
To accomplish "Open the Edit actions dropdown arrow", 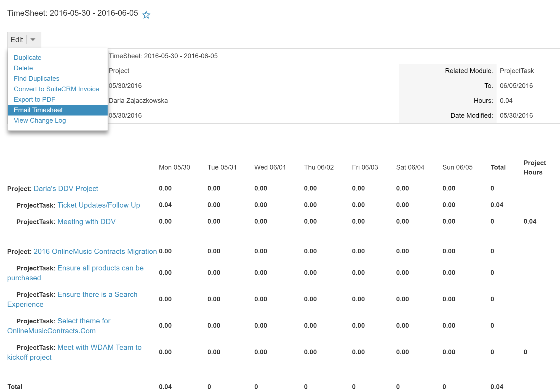I will pyautogui.click(x=33, y=39).
